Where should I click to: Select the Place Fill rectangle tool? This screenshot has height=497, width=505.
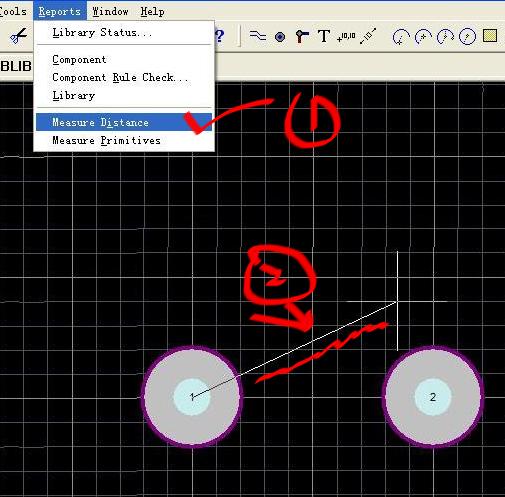490,36
